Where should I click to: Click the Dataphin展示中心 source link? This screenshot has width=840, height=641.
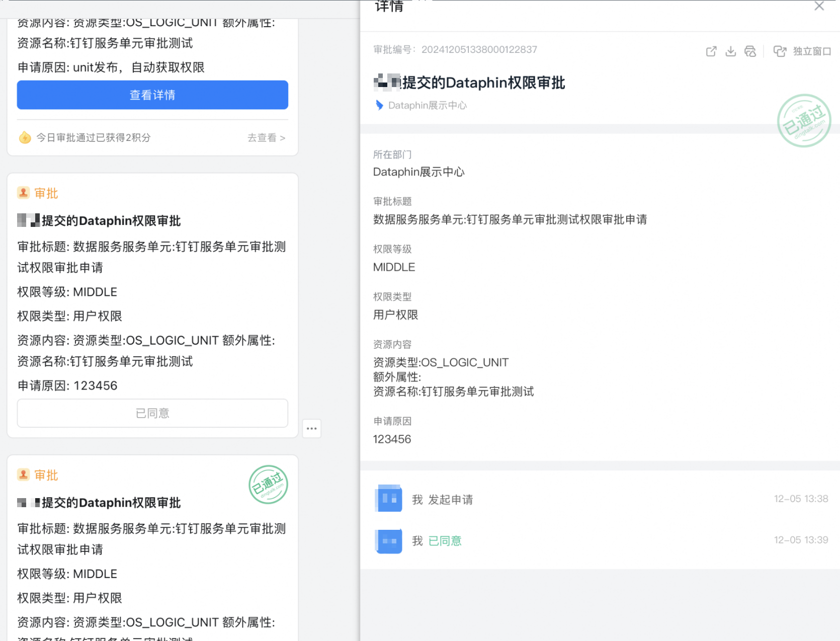coord(428,105)
